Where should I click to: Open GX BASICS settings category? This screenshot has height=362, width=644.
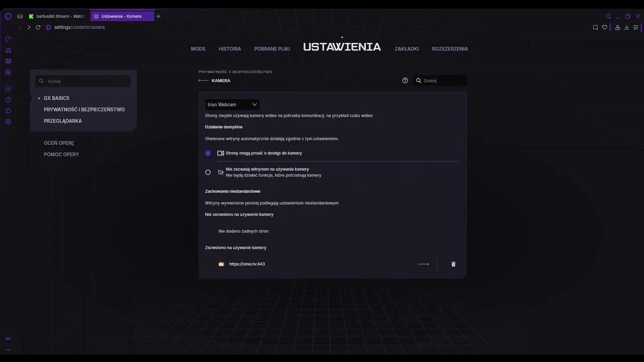point(56,98)
